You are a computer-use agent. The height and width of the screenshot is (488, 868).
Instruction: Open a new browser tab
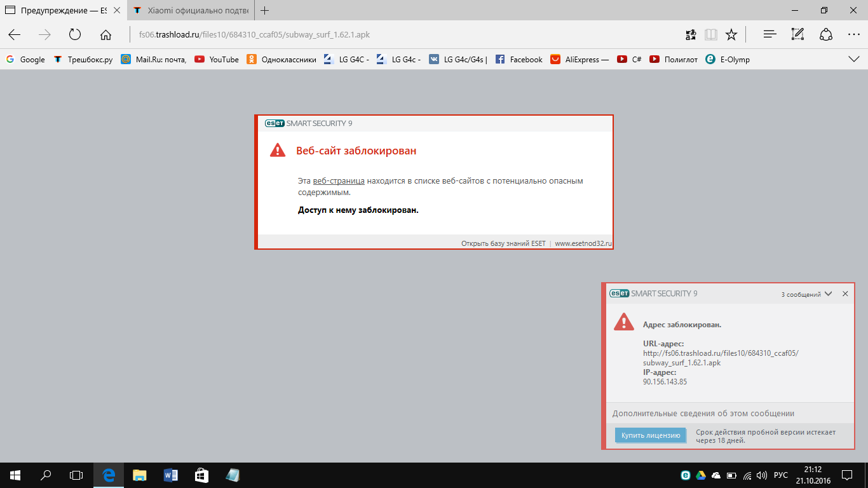(x=265, y=11)
